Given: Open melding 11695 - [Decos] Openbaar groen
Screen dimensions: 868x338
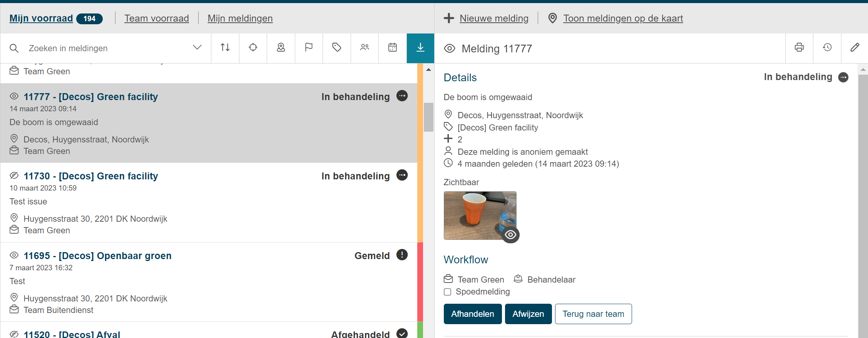Looking at the screenshot, I should [x=97, y=256].
